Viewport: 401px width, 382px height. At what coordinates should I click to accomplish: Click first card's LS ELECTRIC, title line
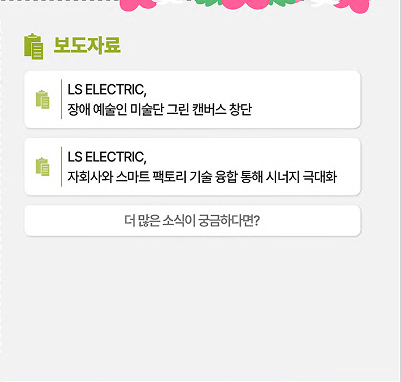107,90
